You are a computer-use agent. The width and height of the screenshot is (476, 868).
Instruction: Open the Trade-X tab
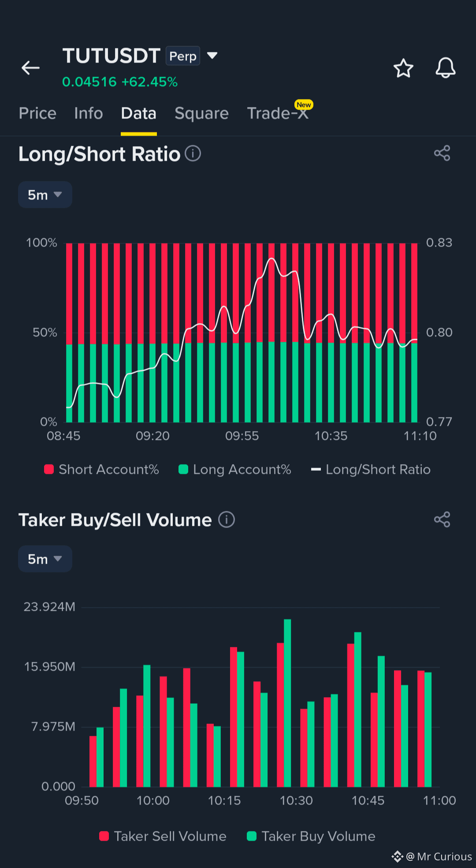(x=278, y=113)
